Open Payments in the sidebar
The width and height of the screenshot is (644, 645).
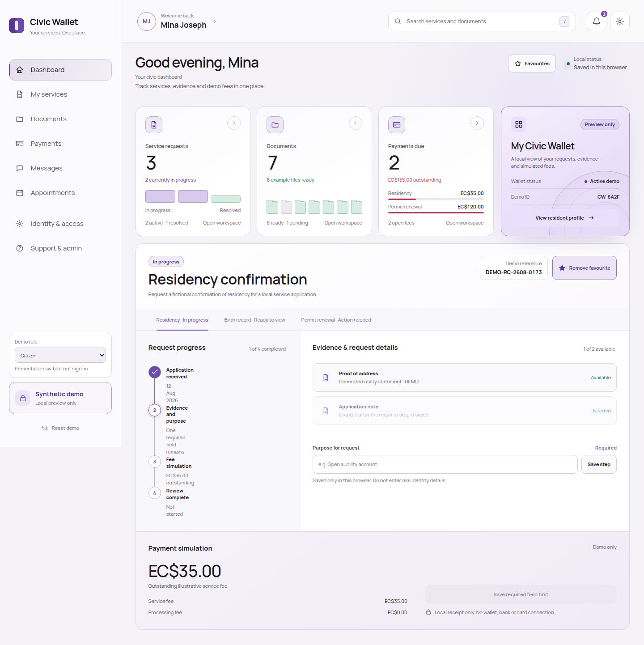pos(60,144)
